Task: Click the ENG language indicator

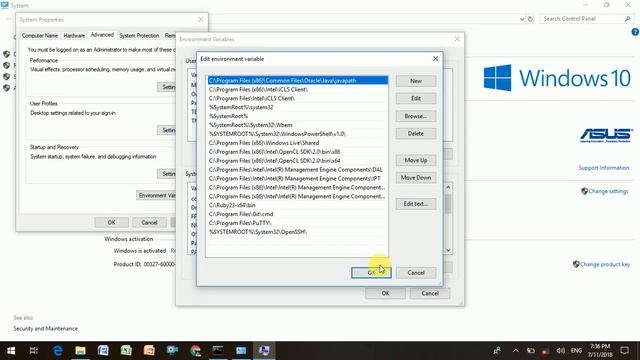Action: [x=576, y=351]
